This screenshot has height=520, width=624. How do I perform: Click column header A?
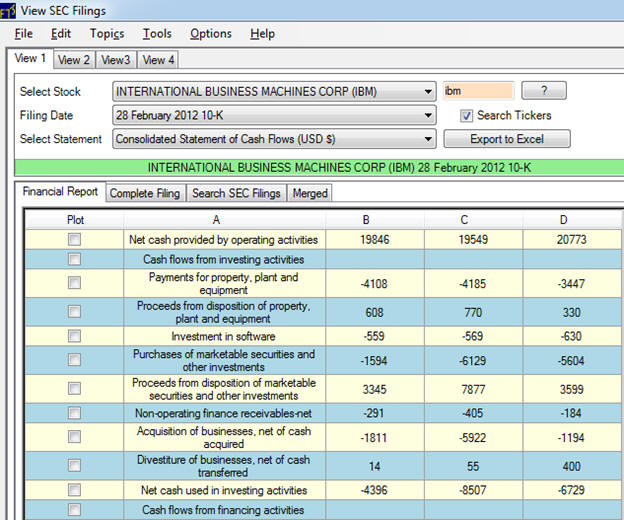pyautogui.click(x=224, y=220)
